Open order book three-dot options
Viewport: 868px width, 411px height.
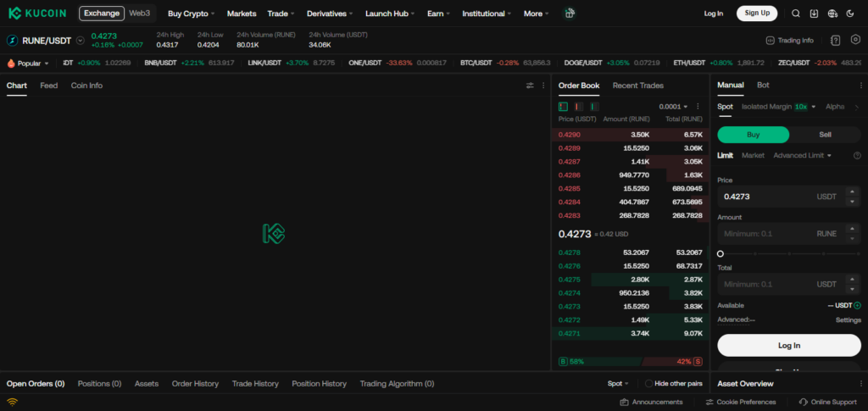698,106
